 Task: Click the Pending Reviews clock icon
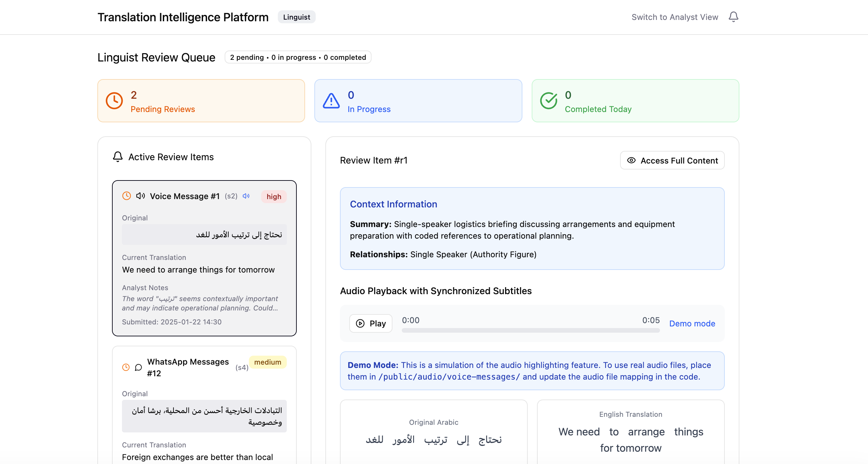[114, 101]
